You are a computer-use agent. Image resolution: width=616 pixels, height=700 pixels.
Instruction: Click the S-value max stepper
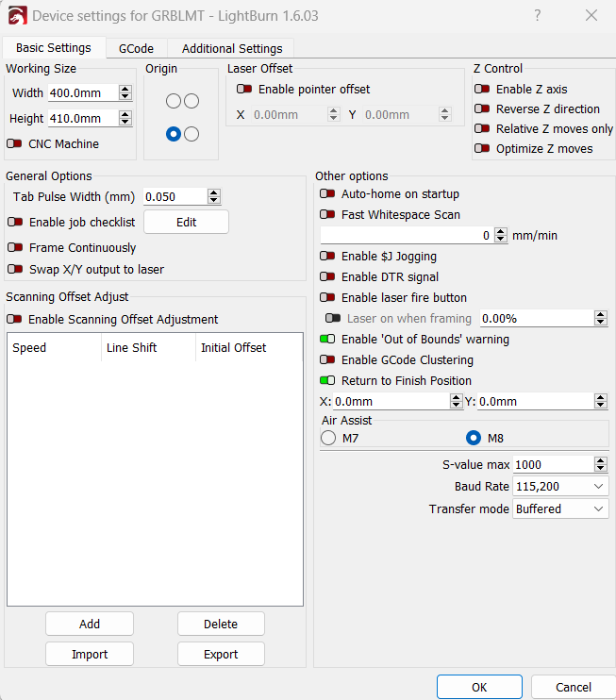coord(601,465)
